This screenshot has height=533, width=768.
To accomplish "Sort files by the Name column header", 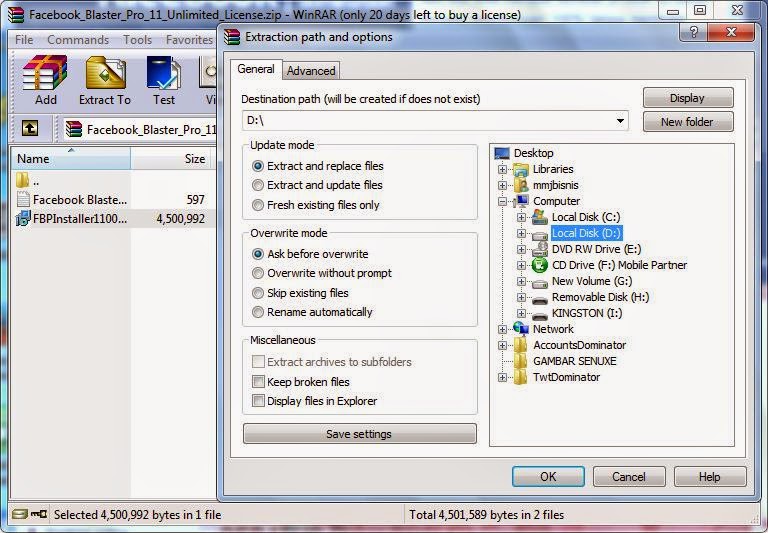I will tap(71, 158).
